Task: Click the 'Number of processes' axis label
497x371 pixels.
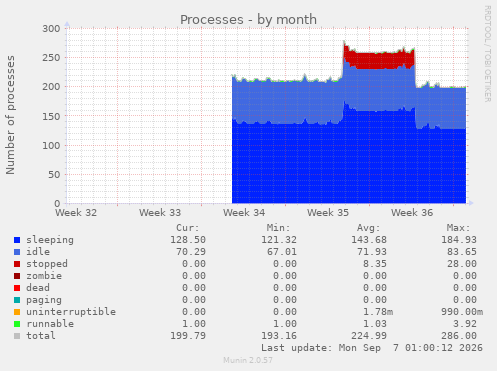Action: (11, 115)
